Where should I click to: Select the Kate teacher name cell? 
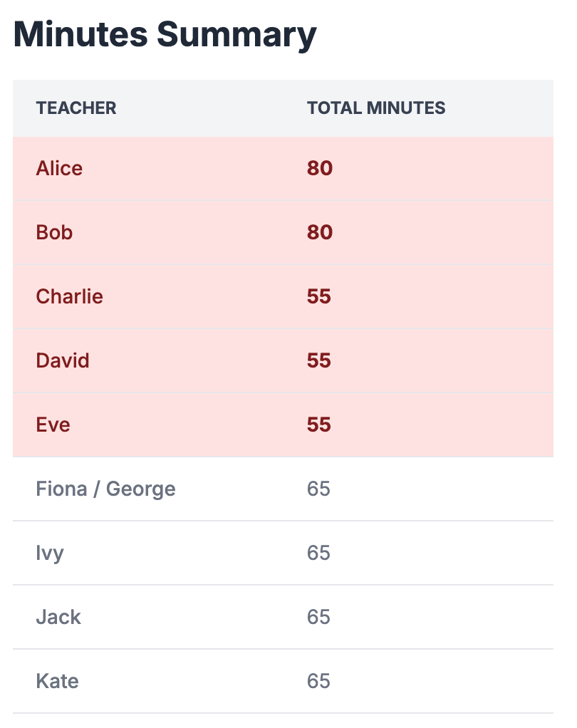click(58, 681)
